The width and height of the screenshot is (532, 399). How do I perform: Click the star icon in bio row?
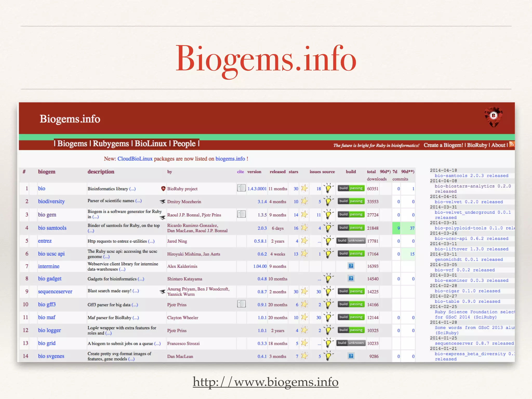coord(304,188)
